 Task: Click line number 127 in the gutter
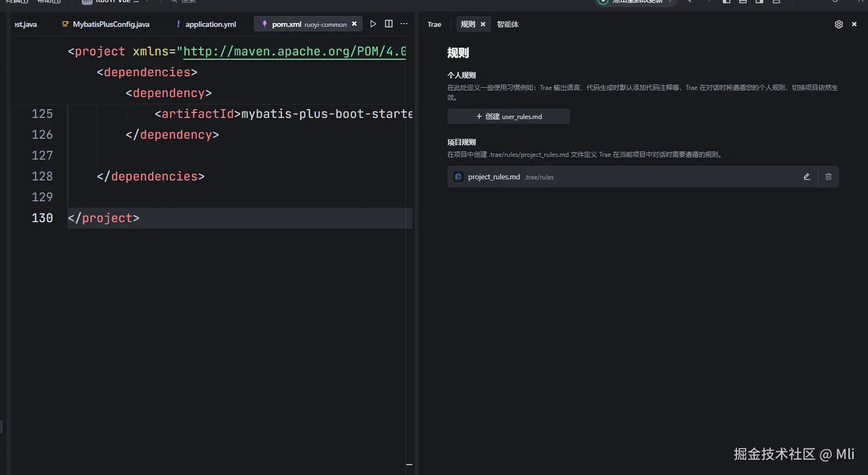[x=42, y=155]
